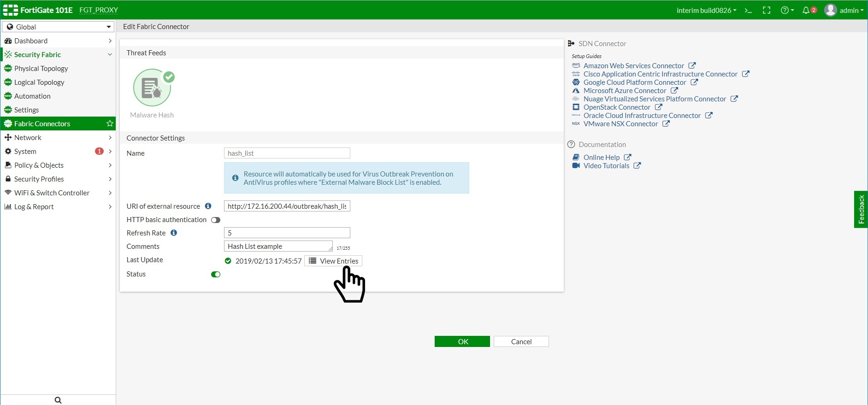
Task: Open the Global VDOM dropdown
Action: point(58,27)
